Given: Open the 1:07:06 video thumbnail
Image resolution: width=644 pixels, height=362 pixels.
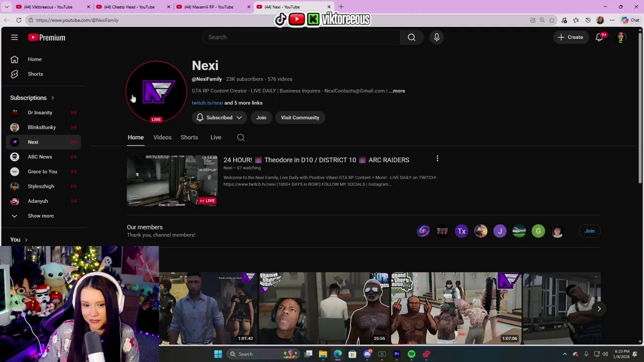Looking at the screenshot, I should 456,308.
